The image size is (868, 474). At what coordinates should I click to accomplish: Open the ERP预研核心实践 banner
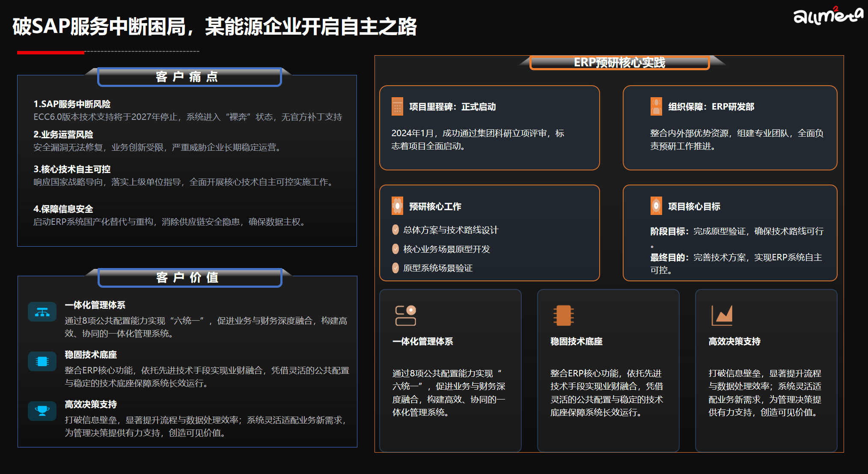coord(619,62)
